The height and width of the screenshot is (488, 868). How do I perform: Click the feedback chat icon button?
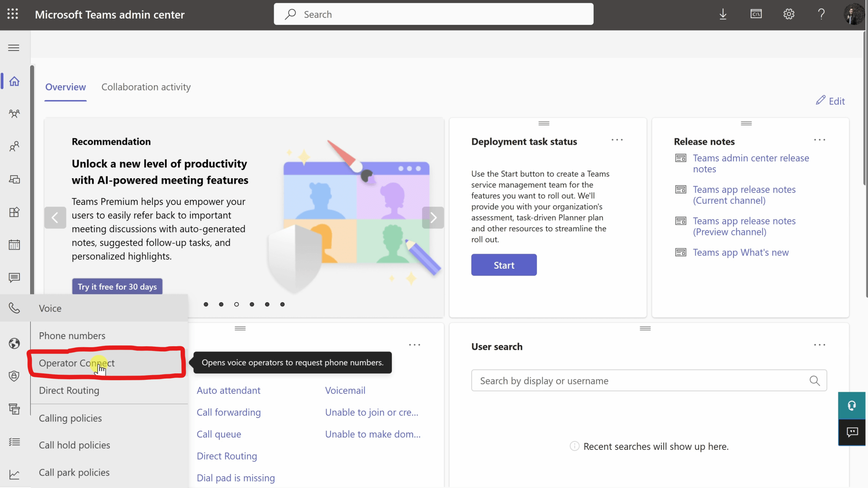pyautogui.click(x=851, y=432)
